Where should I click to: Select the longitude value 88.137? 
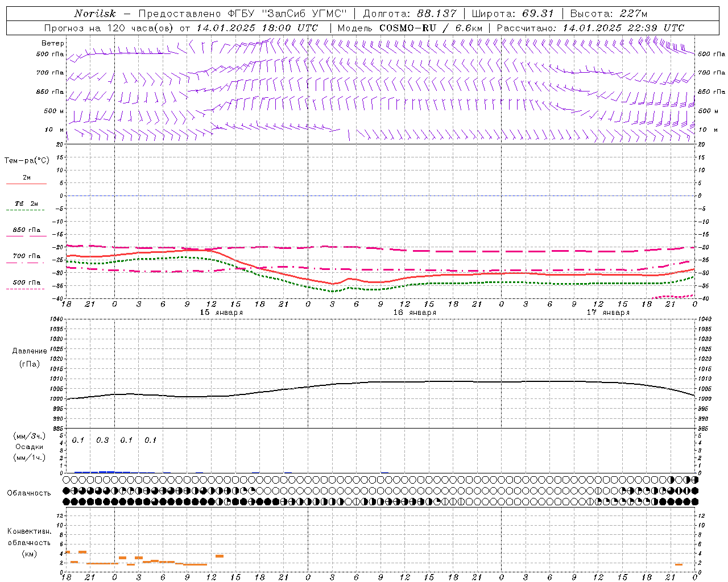pyautogui.click(x=436, y=14)
